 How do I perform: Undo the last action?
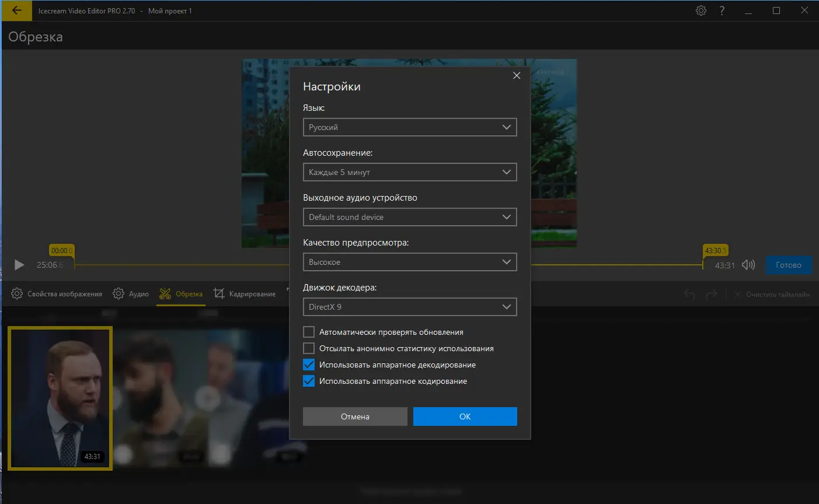tap(690, 295)
